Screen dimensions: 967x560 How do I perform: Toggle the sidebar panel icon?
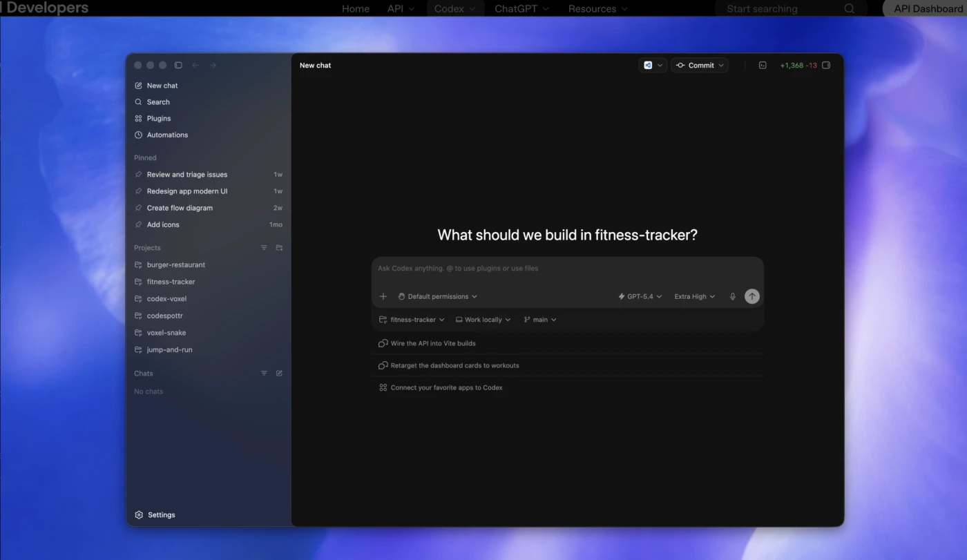tap(178, 65)
